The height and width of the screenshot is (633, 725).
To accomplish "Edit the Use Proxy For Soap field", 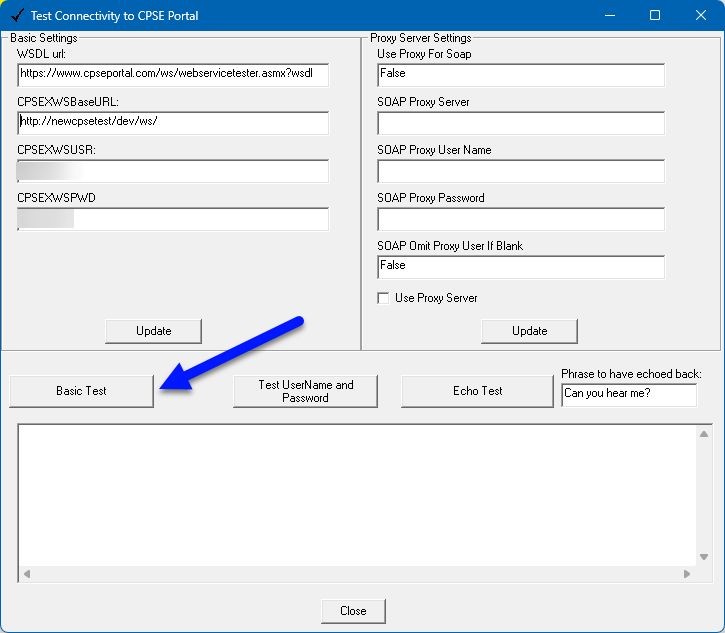I will [521, 75].
